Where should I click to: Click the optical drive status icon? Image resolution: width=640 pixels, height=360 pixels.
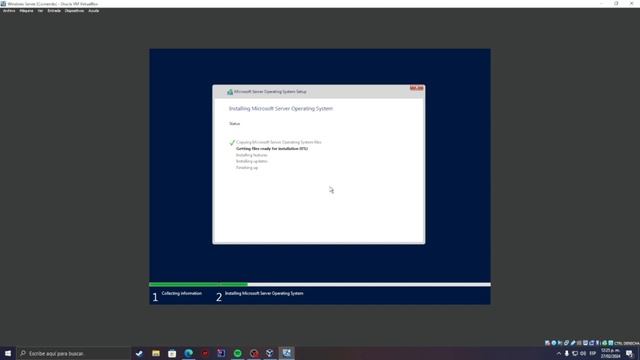[x=553, y=343]
